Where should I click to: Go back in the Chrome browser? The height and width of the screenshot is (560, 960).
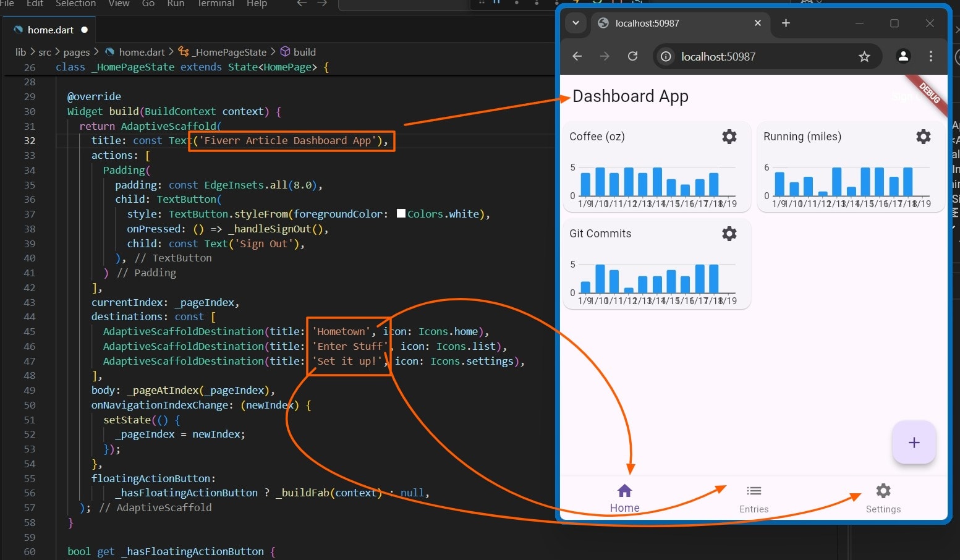577,56
